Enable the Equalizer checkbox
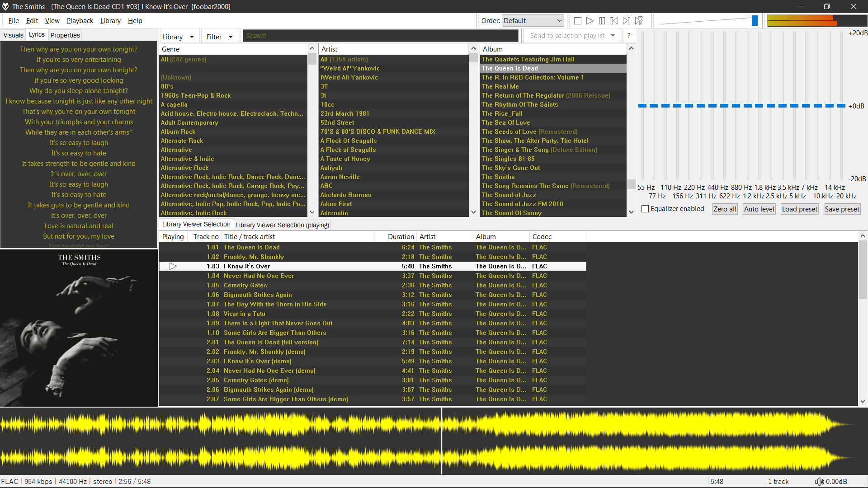Viewport: 868px width, 488px height. click(645, 209)
